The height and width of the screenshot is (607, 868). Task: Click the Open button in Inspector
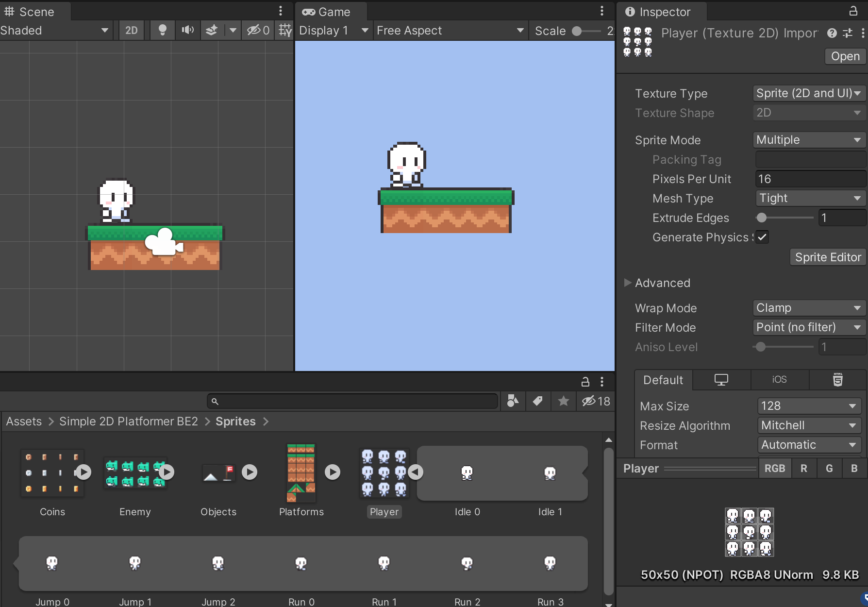tap(845, 56)
